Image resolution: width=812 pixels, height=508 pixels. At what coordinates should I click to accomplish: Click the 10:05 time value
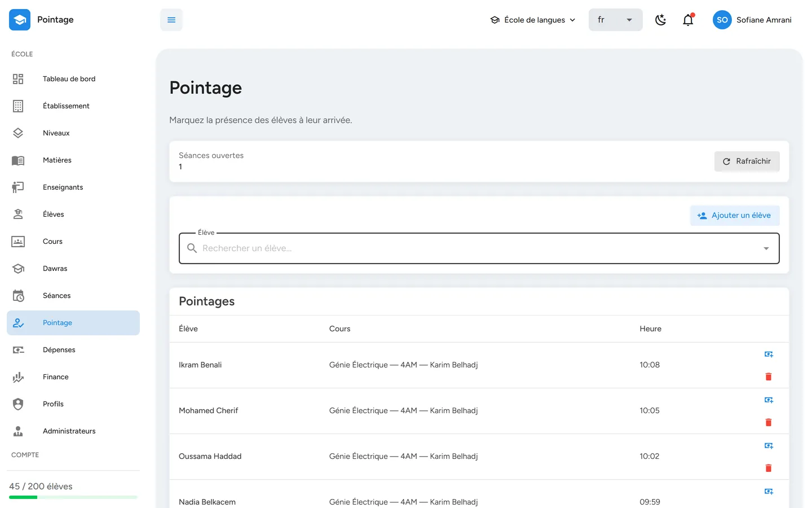(650, 410)
